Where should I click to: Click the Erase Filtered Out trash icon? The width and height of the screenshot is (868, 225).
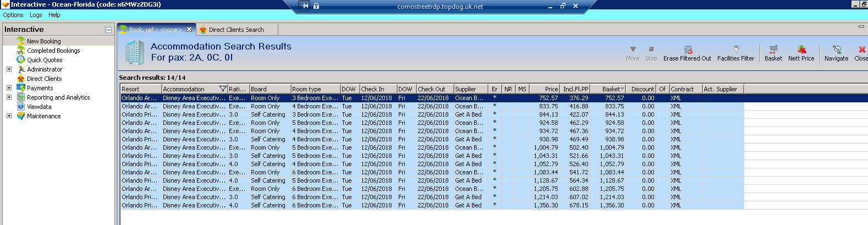point(688,50)
